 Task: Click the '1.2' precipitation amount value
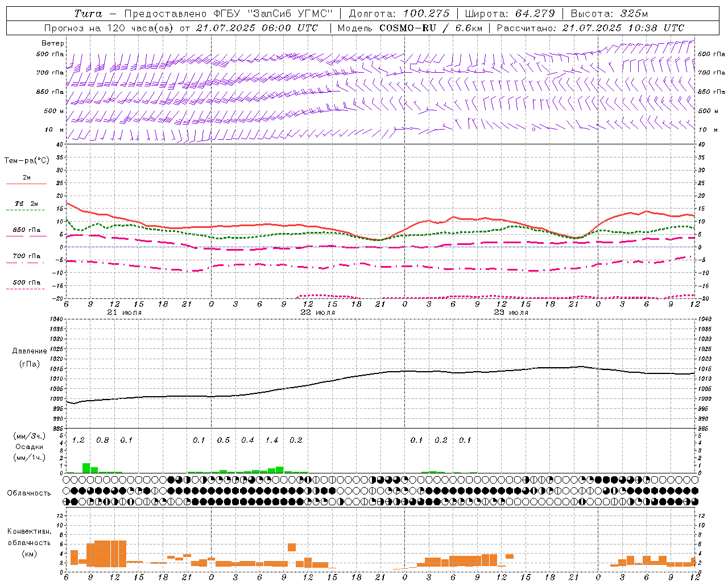pos(78,440)
